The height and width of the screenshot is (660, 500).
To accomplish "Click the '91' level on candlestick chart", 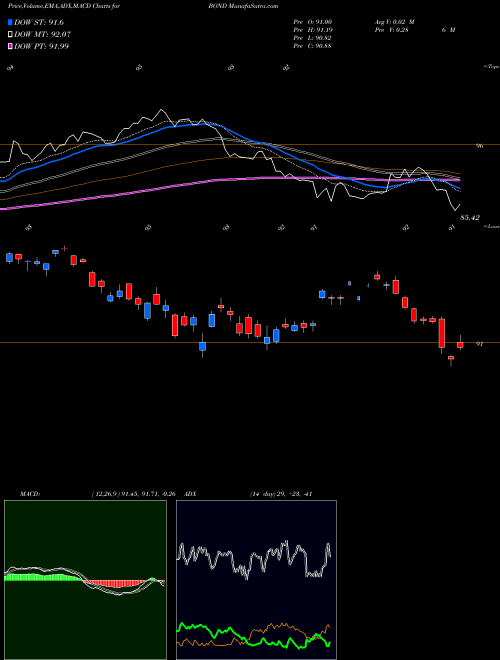I will tap(479, 344).
